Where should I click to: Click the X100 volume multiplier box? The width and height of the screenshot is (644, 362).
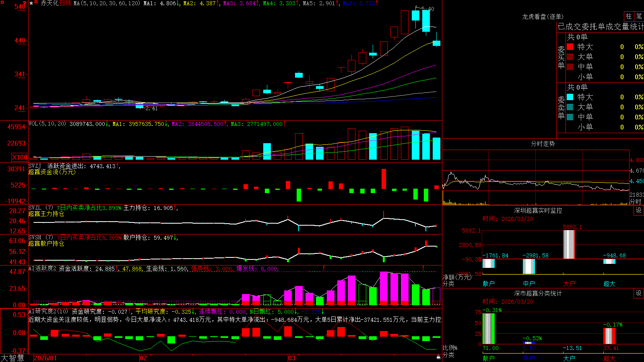click(20, 157)
